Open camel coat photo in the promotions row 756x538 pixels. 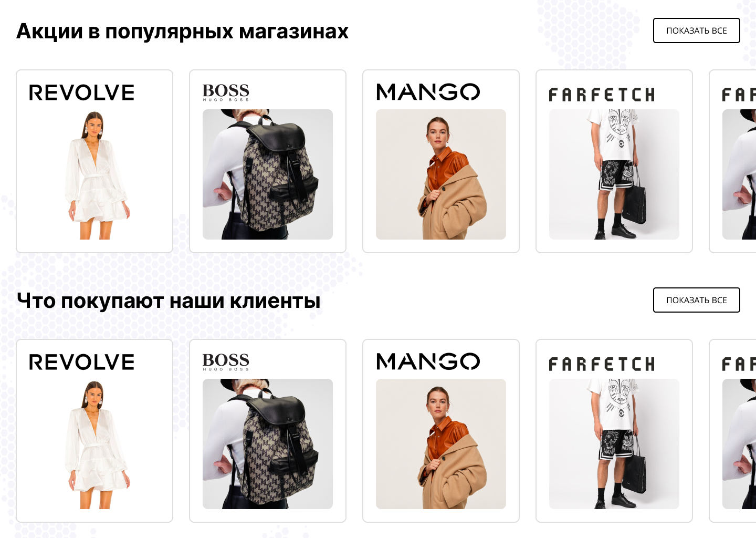tap(441, 174)
